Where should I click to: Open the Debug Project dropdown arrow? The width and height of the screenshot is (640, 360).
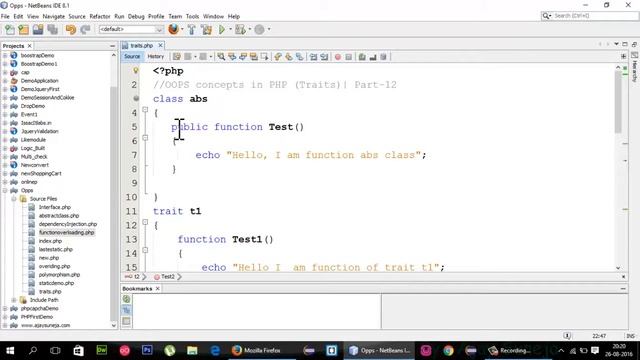point(250,29)
